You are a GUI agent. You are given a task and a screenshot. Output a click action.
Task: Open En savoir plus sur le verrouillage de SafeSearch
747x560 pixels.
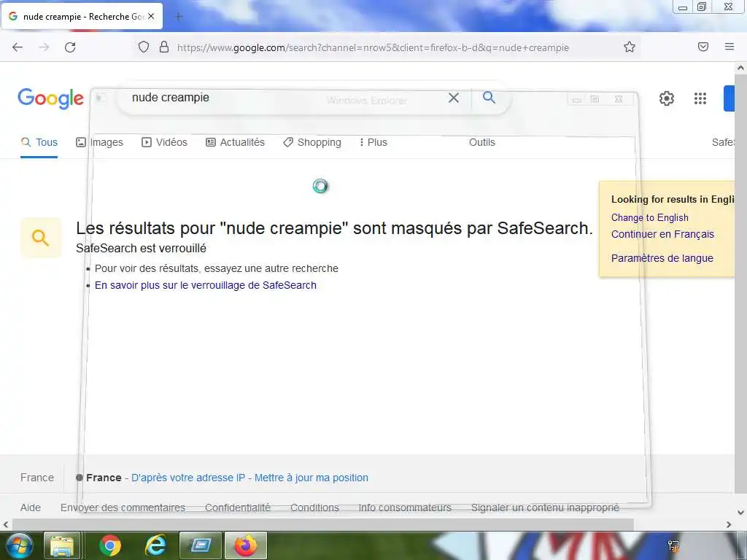pos(205,285)
